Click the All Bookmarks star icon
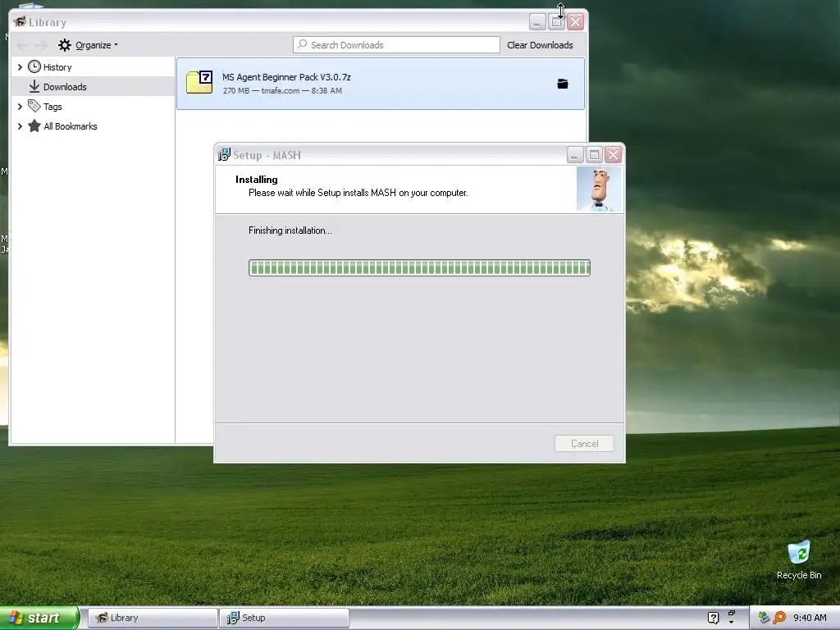 click(34, 126)
